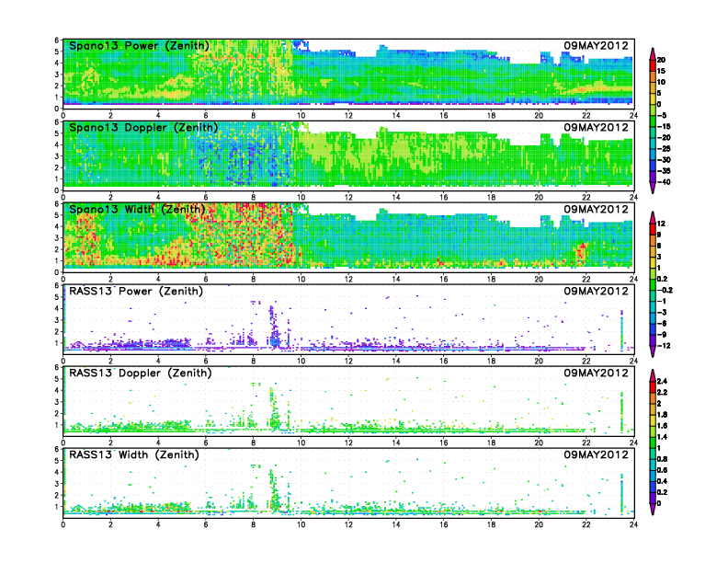
Task: Click hour tick "0" below RASS13 Width panel
Action: [63, 524]
